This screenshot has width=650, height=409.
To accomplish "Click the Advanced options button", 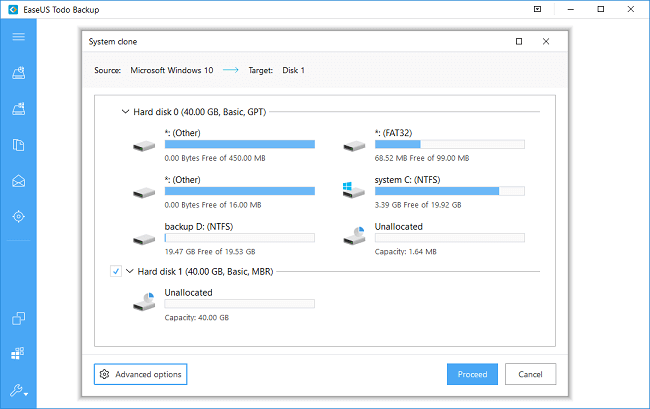I will (140, 374).
